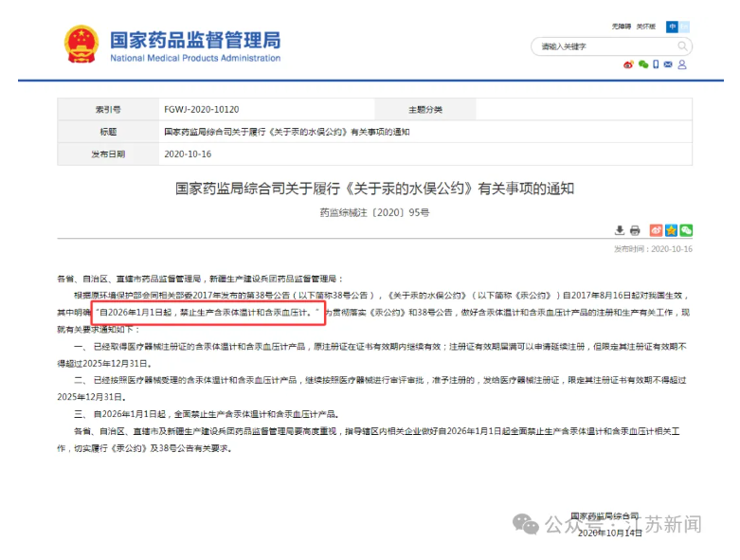
Task: Click the 标题 label cell
Action: coord(108,132)
